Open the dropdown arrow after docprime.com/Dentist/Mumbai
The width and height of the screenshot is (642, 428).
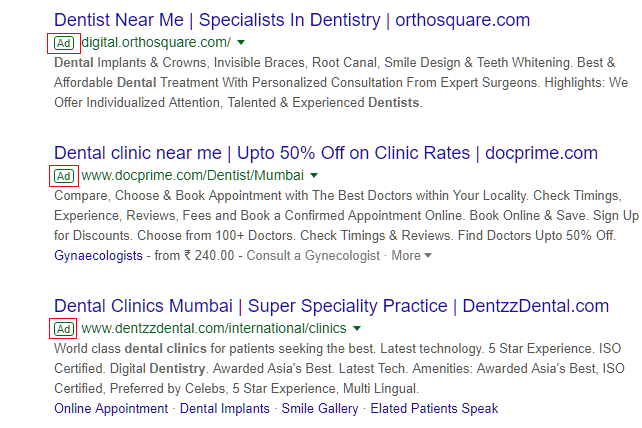click(314, 177)
